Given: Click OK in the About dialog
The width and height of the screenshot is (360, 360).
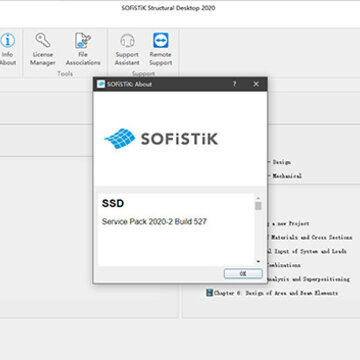Looking at the screenshot, I should [x=243, y=274].
